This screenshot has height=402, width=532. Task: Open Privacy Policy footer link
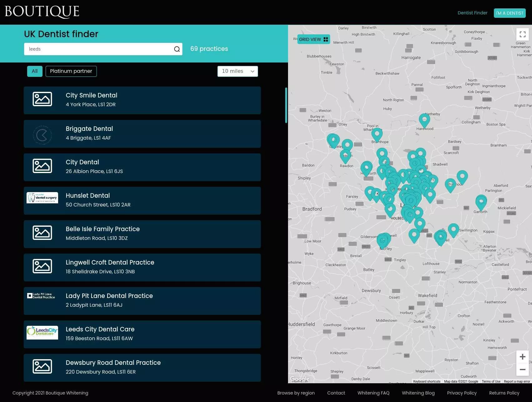[x=462, y=393]
